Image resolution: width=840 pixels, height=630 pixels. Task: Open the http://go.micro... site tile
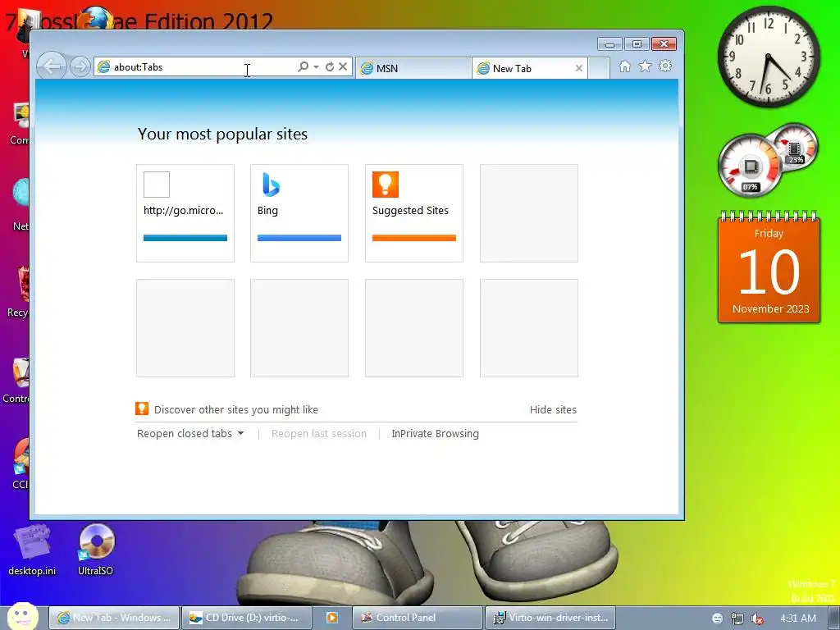(185, 213)
